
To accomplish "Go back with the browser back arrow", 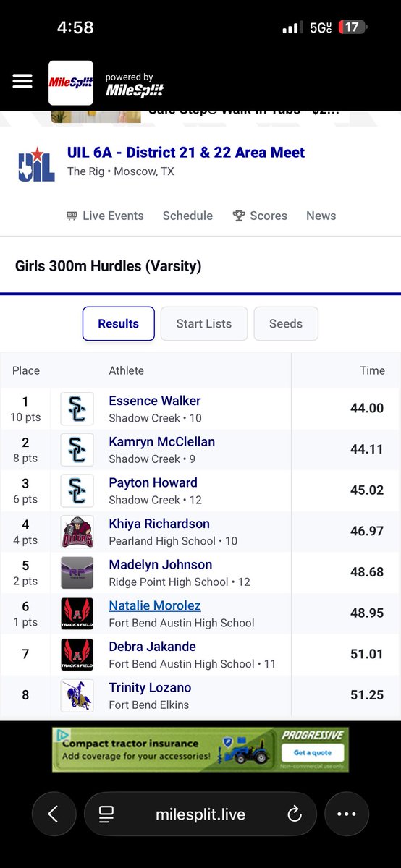I will coord(54,814).
